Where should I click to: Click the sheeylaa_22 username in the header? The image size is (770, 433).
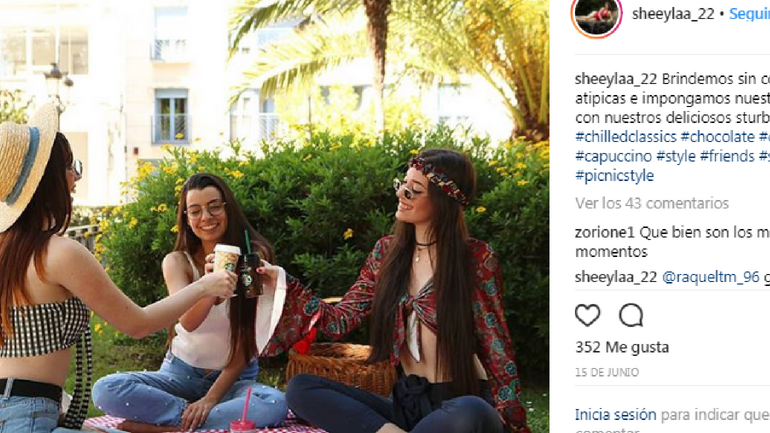click(x=673, y=14)
